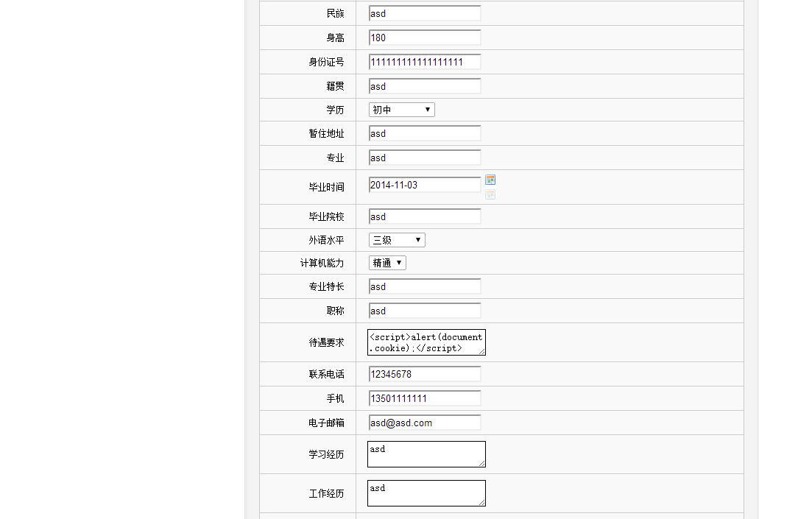
Task: Select the 籍贯 text field
Action: coord(425,87)
